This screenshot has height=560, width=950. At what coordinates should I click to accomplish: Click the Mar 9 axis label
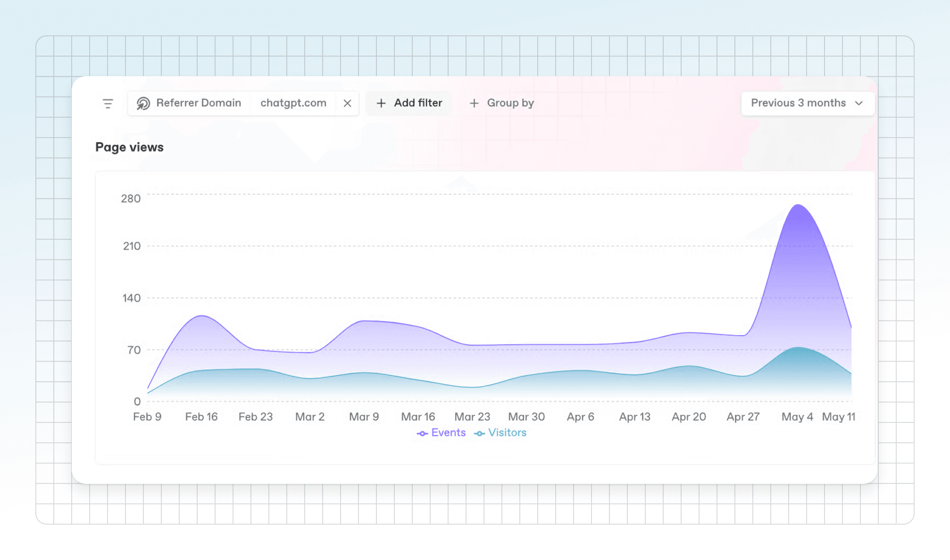coord(364,417)
